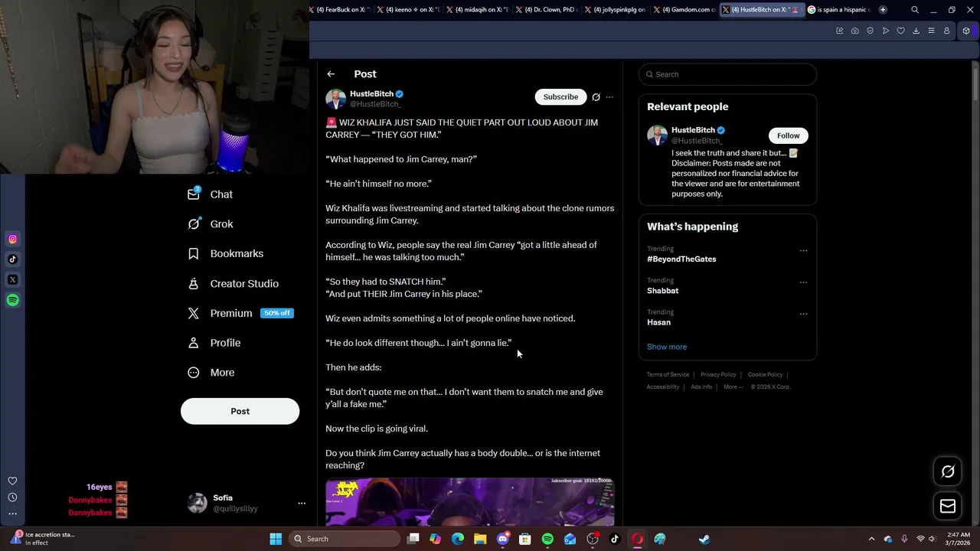Show more trending topics
Screen dimensions: 980x551
[x=667, y=347]
